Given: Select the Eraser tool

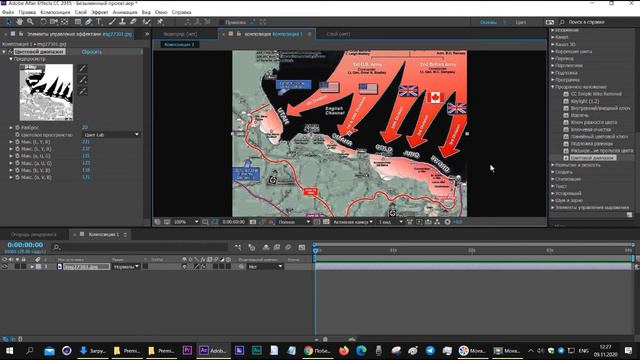Looking at the screenshot, I should pos(133,22).
